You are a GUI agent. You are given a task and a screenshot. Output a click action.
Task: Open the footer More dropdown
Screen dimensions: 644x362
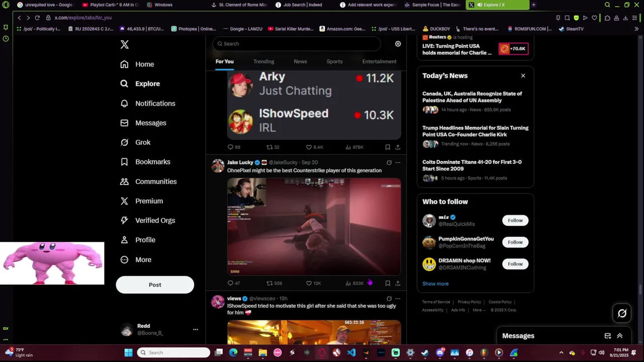(479, 310)
